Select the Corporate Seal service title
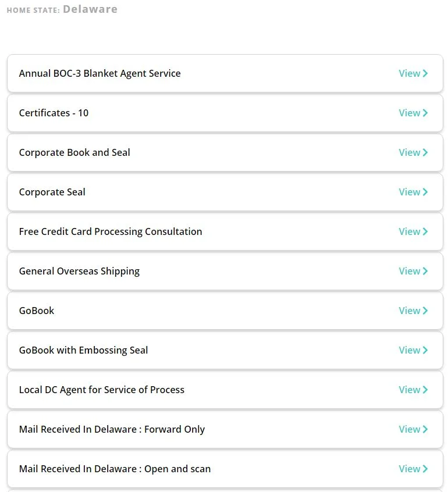The image size is (448, 492). (x=52, y=192)
